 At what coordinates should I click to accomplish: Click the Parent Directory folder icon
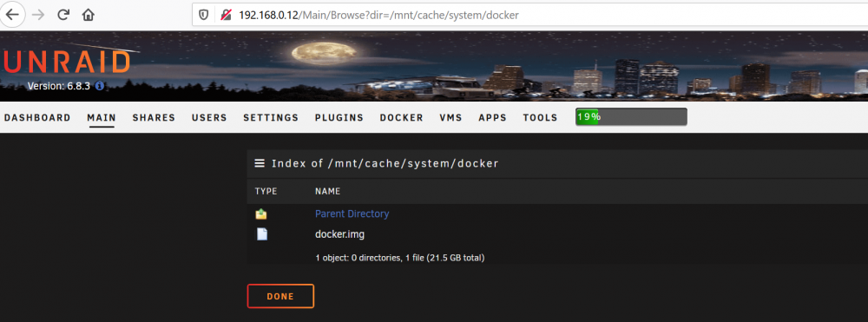(x=260, y=214)
